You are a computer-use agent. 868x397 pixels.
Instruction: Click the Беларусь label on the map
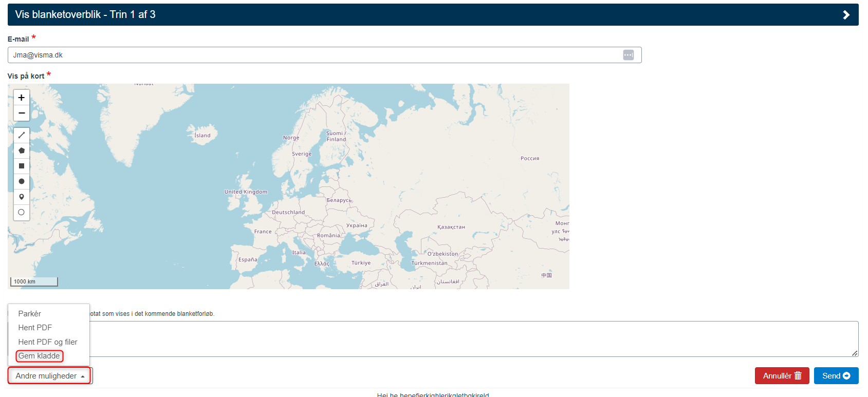click(339, 200)
